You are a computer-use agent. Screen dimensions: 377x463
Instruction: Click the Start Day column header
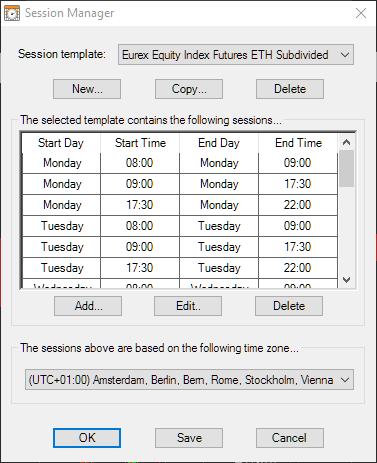point(61,143)
